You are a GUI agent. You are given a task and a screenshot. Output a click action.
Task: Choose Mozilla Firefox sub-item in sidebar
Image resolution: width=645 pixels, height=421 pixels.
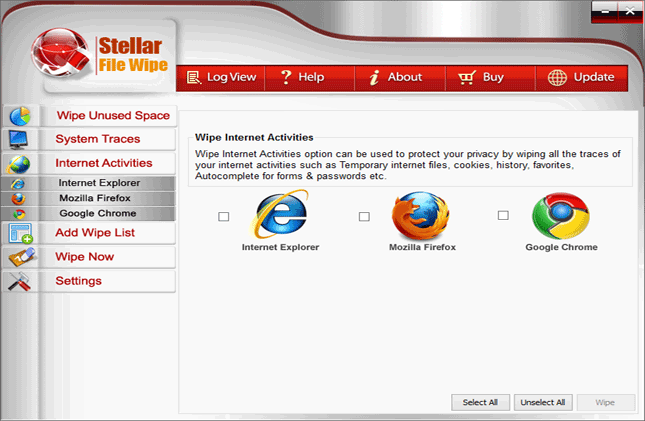pyautogui.click(x=88, y=198)
